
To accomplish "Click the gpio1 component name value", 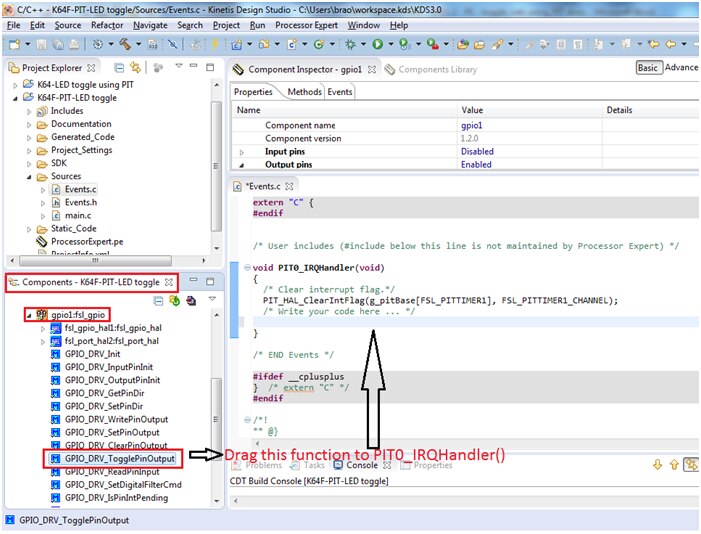I will tap(472, 126).
